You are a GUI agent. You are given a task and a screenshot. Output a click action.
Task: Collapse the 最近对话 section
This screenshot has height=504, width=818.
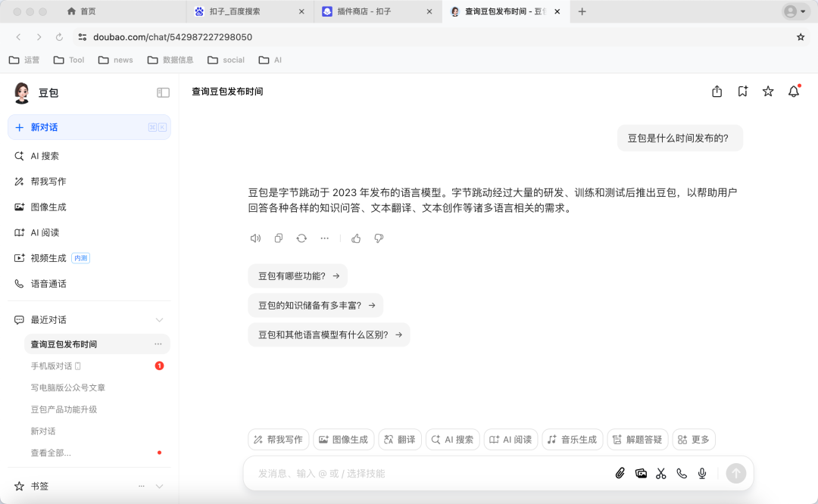159,319
